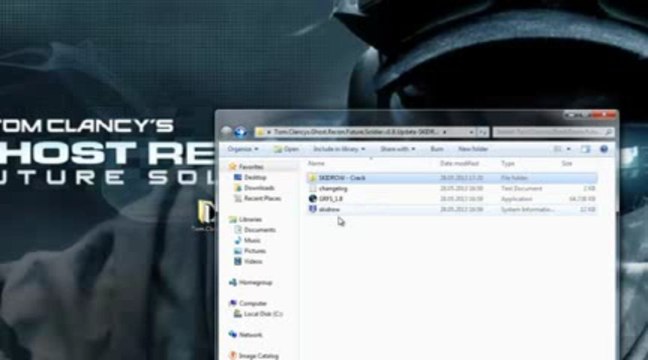Click the address bar path text
The height and width of the screenshot is (360, 648).
click(x=355, y=132)
